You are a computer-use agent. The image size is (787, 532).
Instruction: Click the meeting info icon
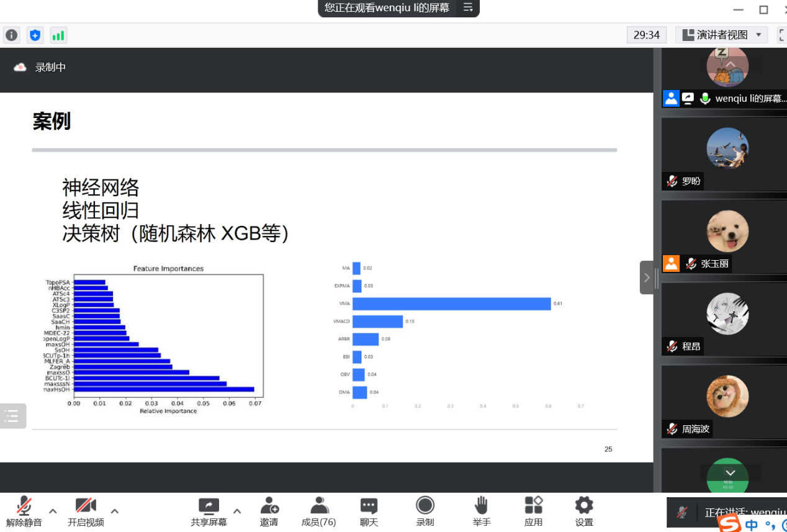pos(12,35)
